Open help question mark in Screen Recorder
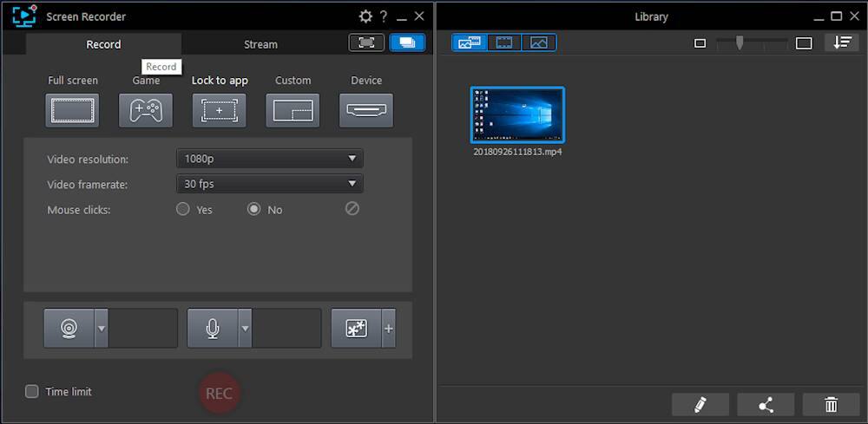Image resolution: width=868 pixels, height=424 pixels. 383,16
